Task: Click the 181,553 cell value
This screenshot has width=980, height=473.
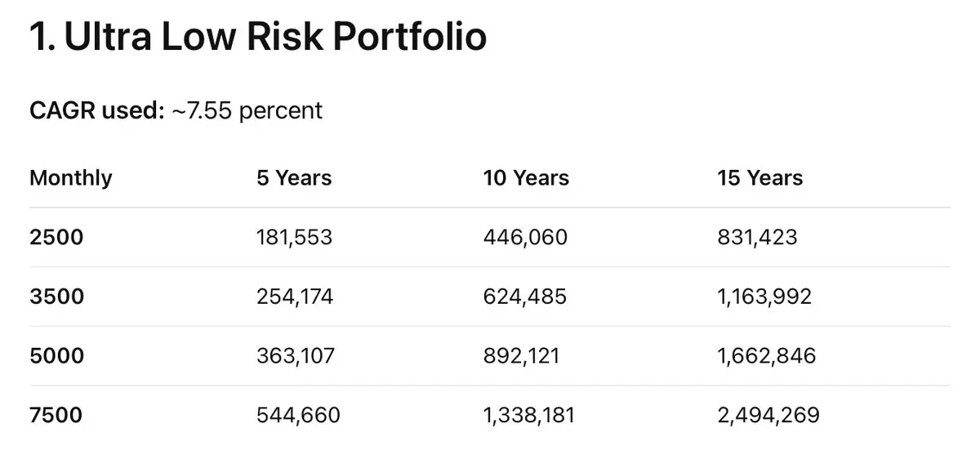Action: [295, 237]
